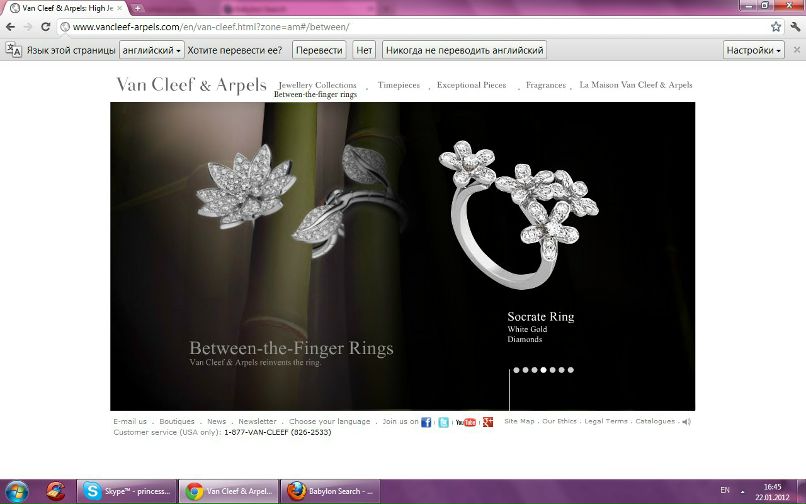Click the Перевести translate button
The width and height of the screenshot is (806, 504).
pyautogui.click(x=320, y=49)
